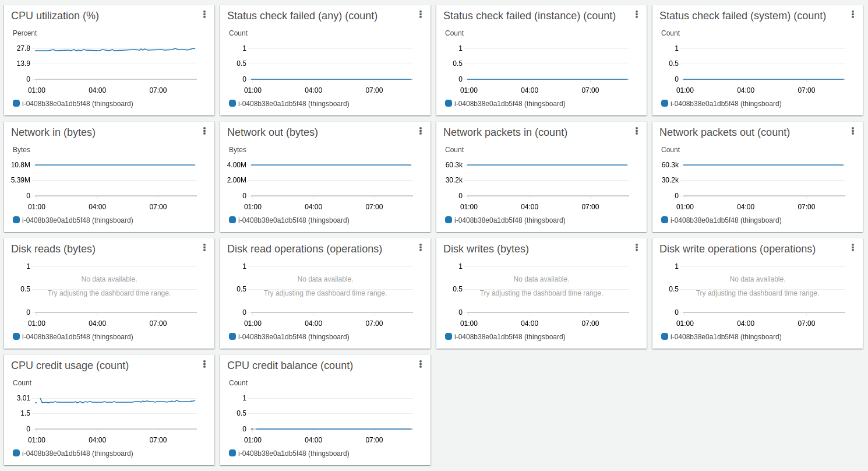Open Network packets out widget menu
The height and width of the screenshot is (471, 868).
click(x=853, y=131)
